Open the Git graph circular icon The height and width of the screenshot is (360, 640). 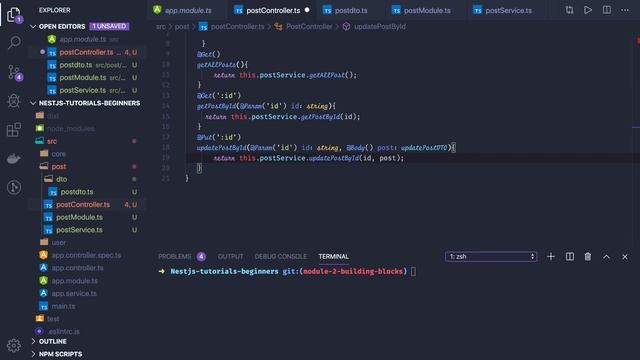[14, 187]
